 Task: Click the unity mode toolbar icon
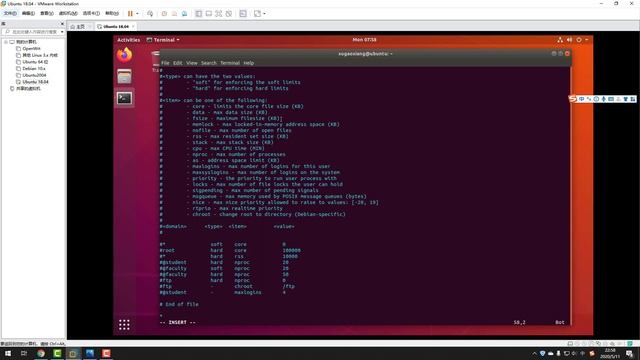click(x=229, y=13)
